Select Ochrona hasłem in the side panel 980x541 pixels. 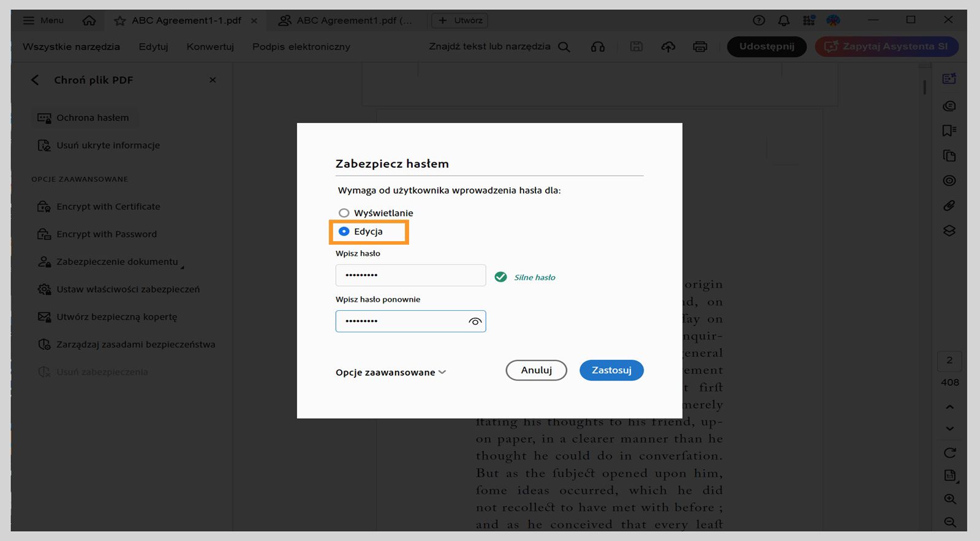[84, 118]
